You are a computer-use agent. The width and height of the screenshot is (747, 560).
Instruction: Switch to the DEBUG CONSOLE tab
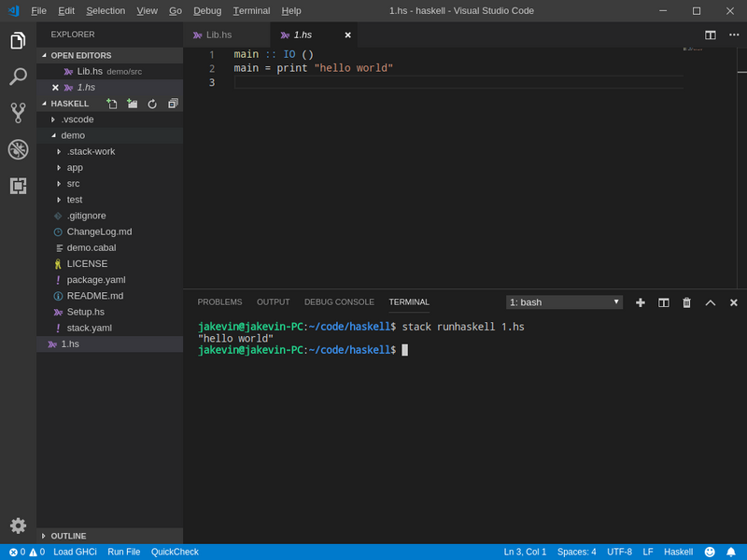coord(339,302)
